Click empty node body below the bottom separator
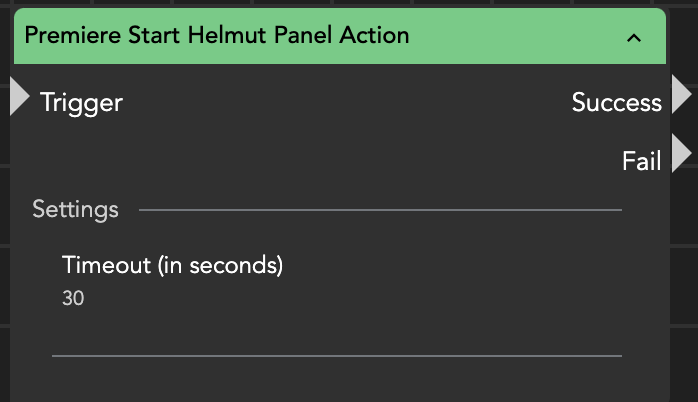The height and width of the screenshot is (402, 698). point(336,382)
